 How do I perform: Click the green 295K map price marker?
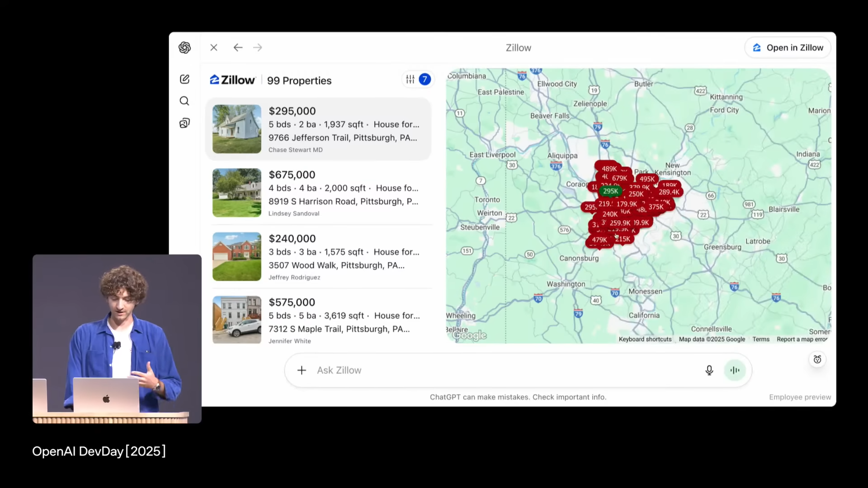pyautogui.click(x=610, y=191)
